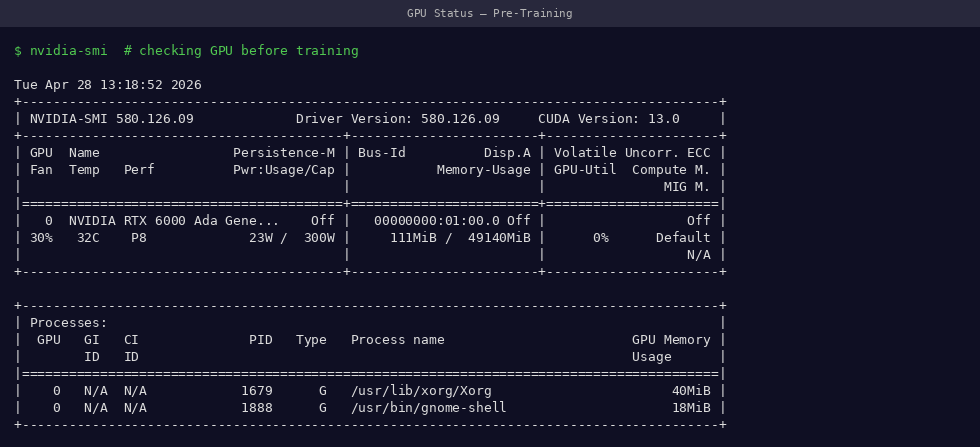Click temperature value '32C'
The height and width of the screenshot is (447, 980).
[x=88, y=238]
